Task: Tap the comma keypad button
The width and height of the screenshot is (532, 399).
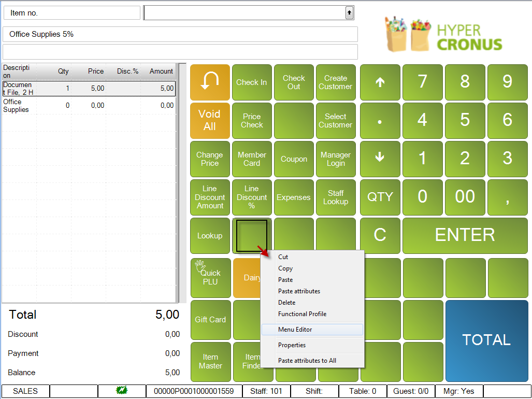Action: coord(508,197)
